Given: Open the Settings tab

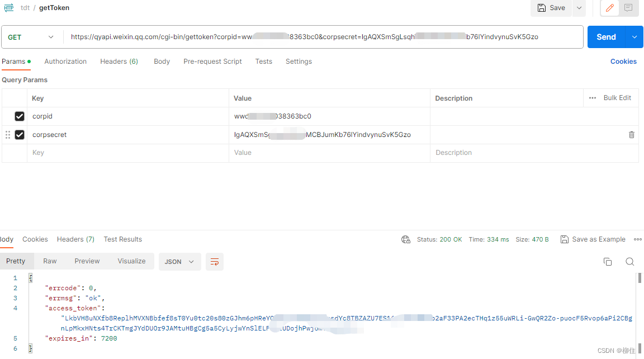Looking at the screenshot, I should [299, 62].
